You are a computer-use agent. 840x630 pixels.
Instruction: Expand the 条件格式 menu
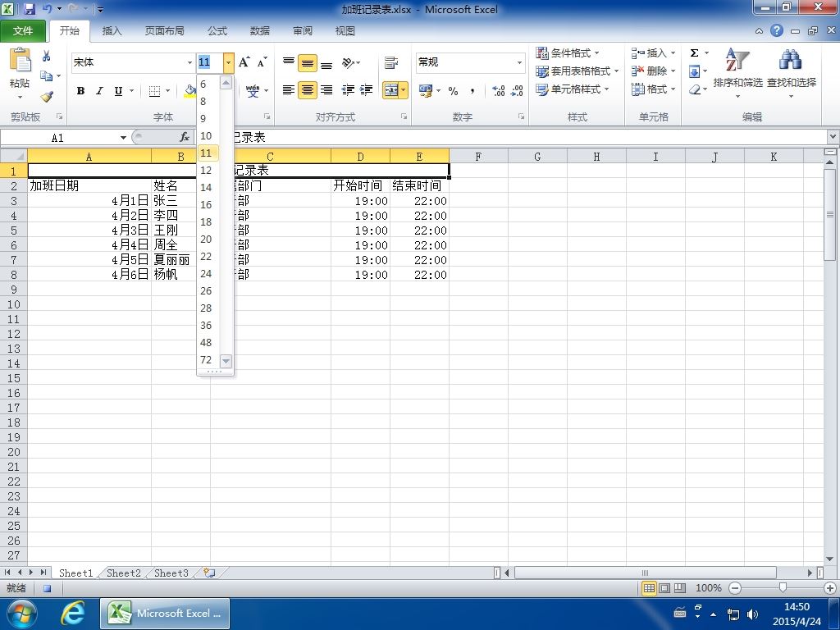pos(568,52)
